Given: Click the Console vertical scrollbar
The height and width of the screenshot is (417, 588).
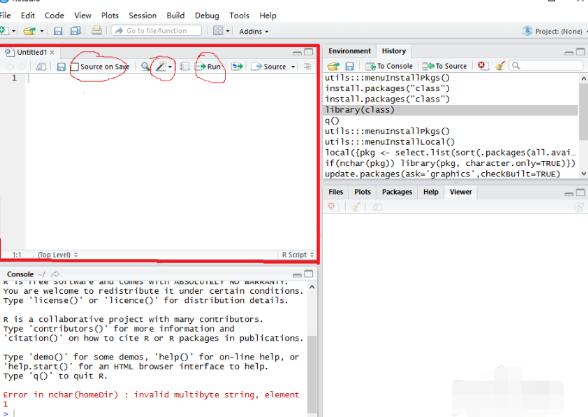Looking at the screenshot, I should [x=312, y=375].
